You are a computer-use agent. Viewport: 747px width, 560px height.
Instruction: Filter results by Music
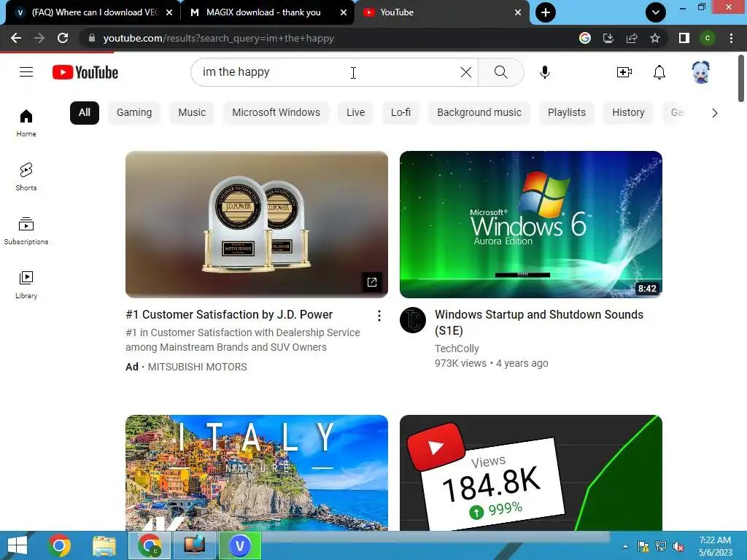[192, 113]
